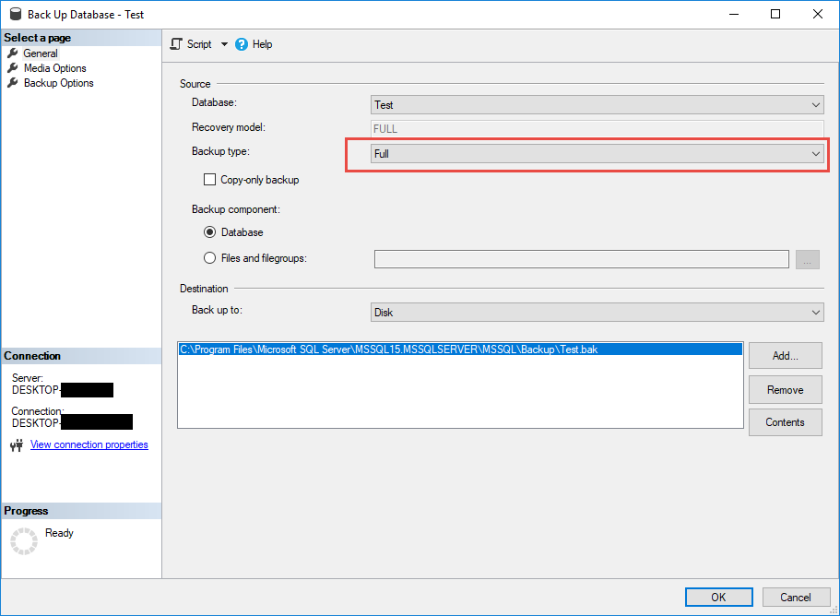Viewport: 840px width, 616px height.
Task: Enable the Copy-only backup checkbox
Action: [x=209, y=180]
